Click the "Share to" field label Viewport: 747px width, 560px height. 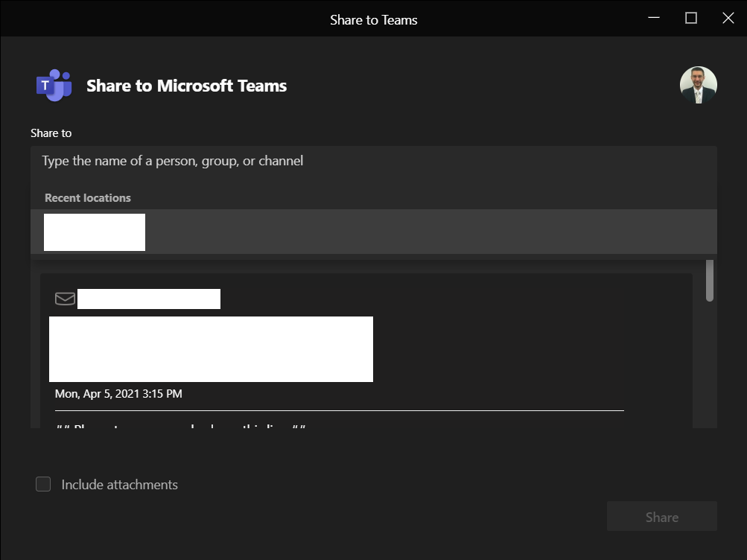coord(51,133)
